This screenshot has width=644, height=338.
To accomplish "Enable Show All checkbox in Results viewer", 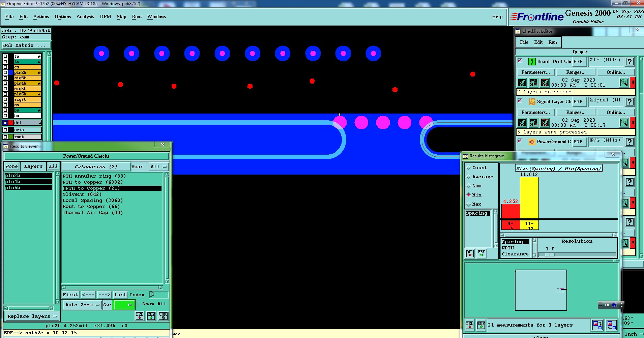I will 139,304.
